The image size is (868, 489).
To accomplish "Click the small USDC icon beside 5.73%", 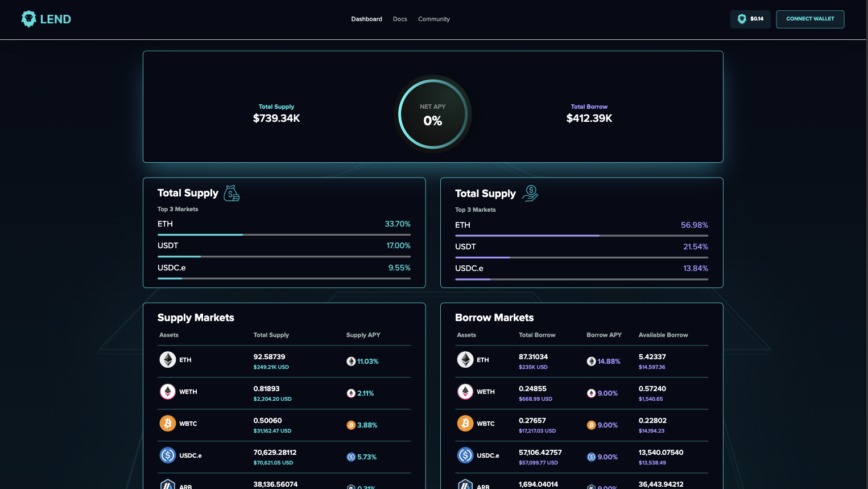I will [351, 457].
